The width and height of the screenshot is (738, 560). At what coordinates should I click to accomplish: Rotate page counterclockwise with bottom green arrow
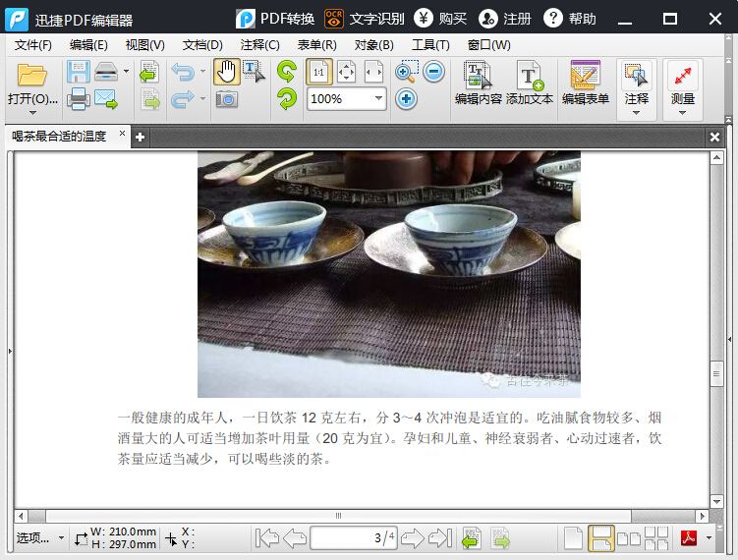(287, 99)
